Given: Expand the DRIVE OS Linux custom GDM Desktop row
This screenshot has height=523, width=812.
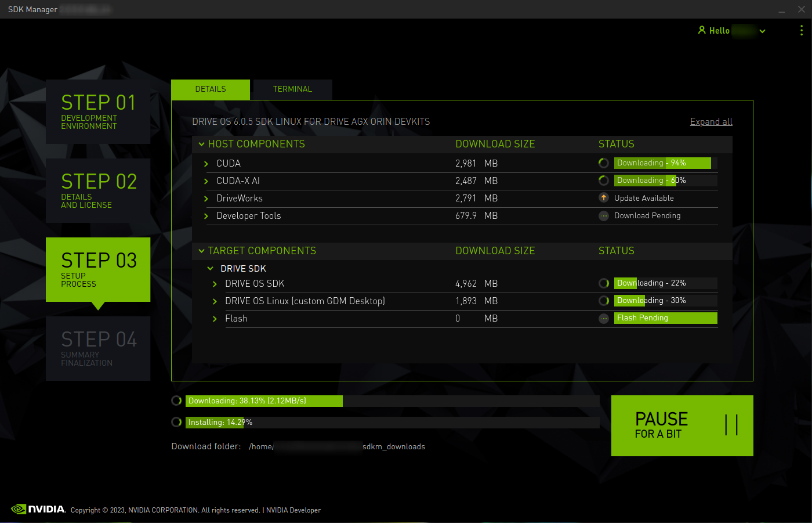Looking at the screenshot, I should click(x=215, y=301).
